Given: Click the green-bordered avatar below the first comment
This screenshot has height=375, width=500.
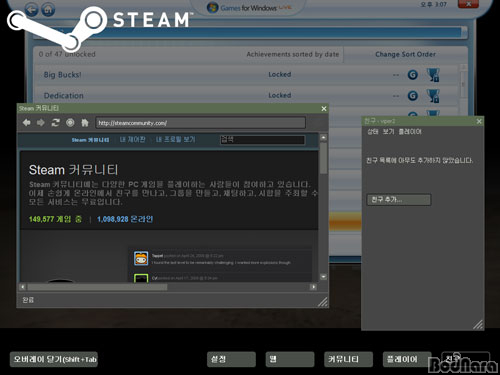Looking at the screenshot, I should click(141, 278).
